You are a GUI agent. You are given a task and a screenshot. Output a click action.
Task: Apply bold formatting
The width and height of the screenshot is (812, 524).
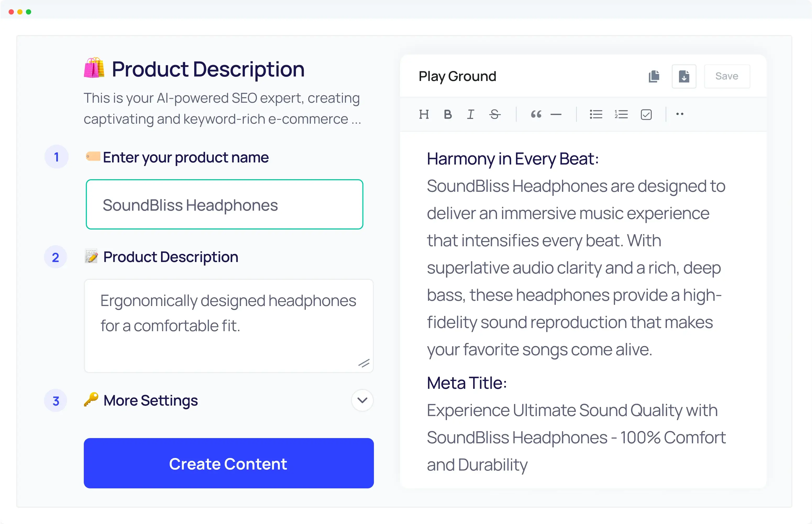click(448, 114)
